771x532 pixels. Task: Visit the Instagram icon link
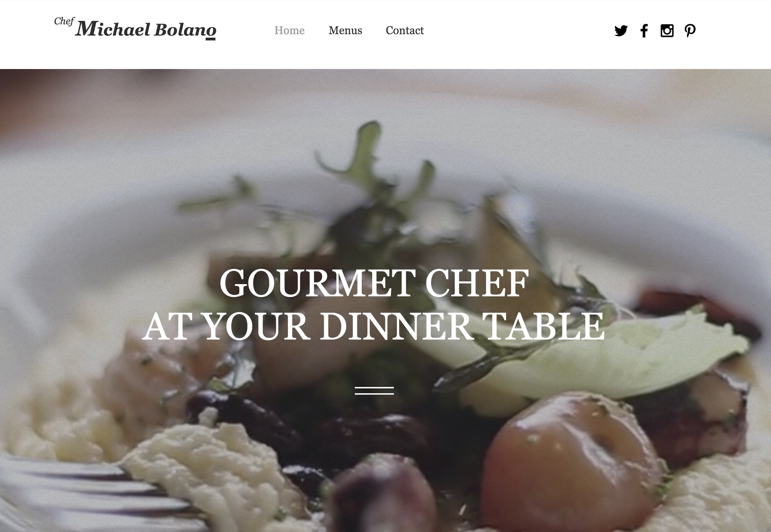667,31
